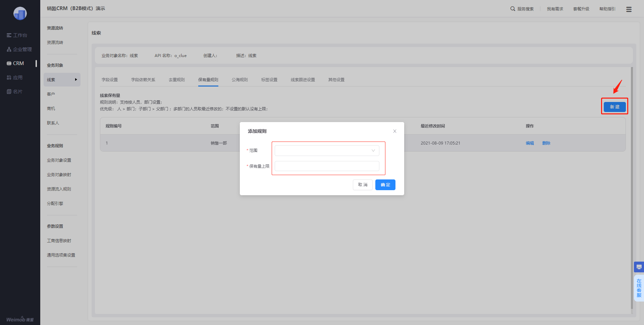Viewport: 644px width, 325px height.
Task: Select 资源流转 submenu item
Action: click(55, 43)
